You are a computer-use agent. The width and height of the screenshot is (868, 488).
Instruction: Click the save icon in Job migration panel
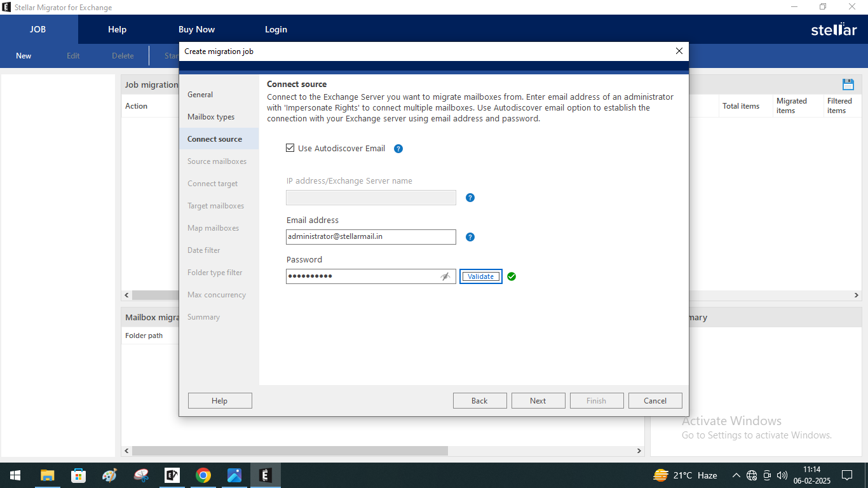(x=848, y=85)
